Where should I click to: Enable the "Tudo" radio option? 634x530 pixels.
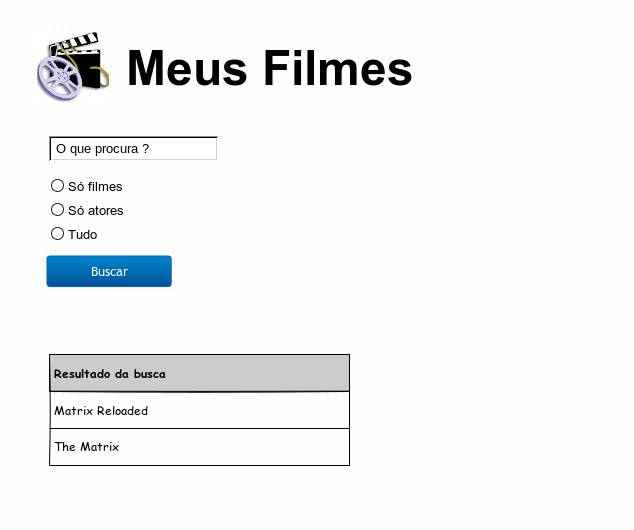tap(57, 233)
